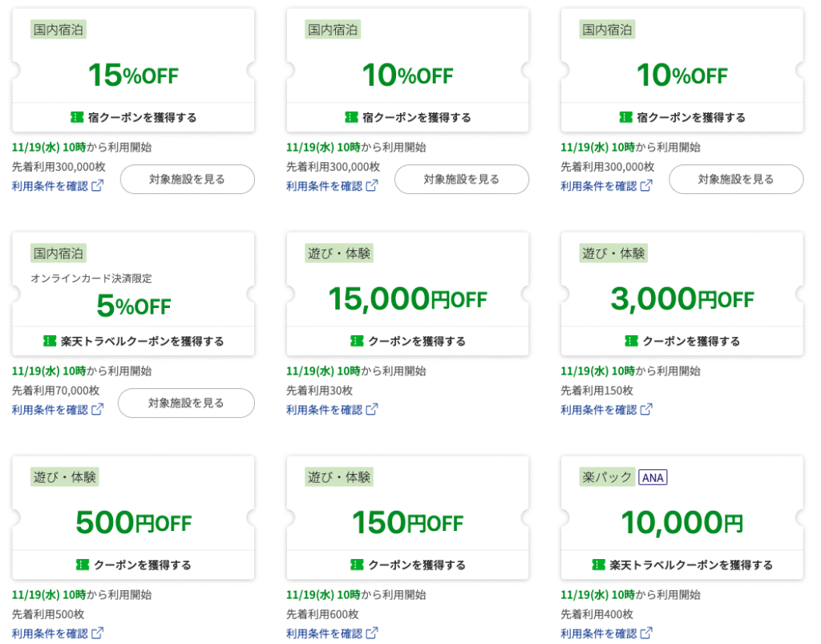The image size is (821, 644).
Task: Click external link icon under 3,000円OFF coupon
Action: coord(646,410)
